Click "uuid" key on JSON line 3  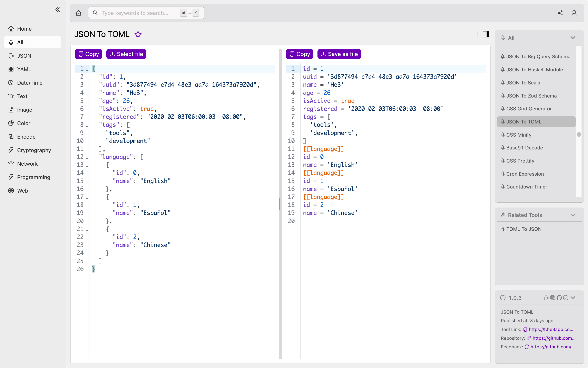pyautogui.click(x=109, y=85)
